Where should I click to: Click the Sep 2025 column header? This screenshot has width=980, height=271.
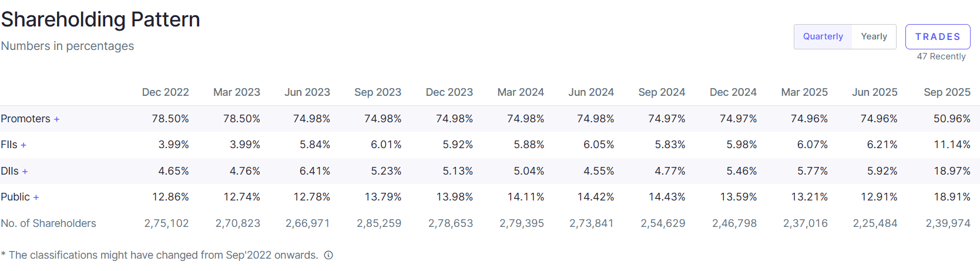947,92
